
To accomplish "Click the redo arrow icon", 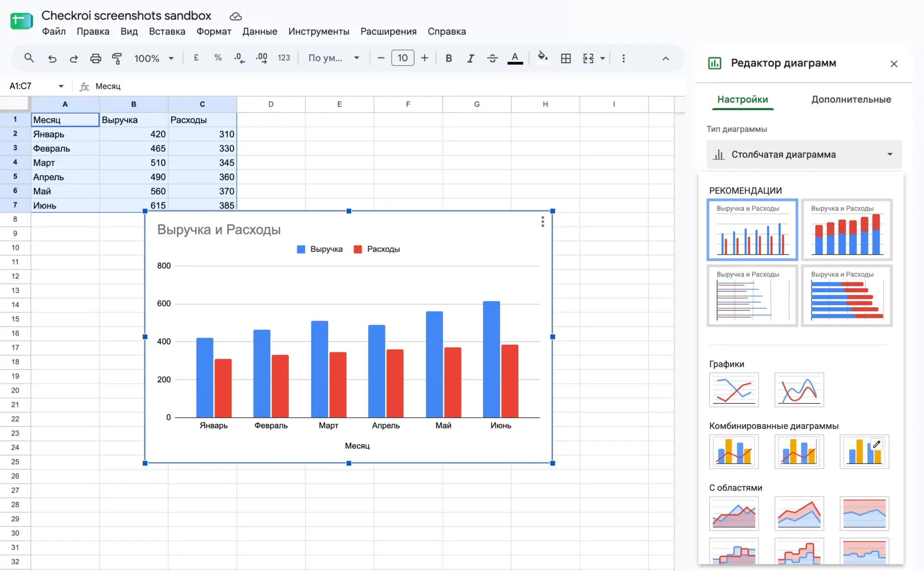I will tap(74, 58).
